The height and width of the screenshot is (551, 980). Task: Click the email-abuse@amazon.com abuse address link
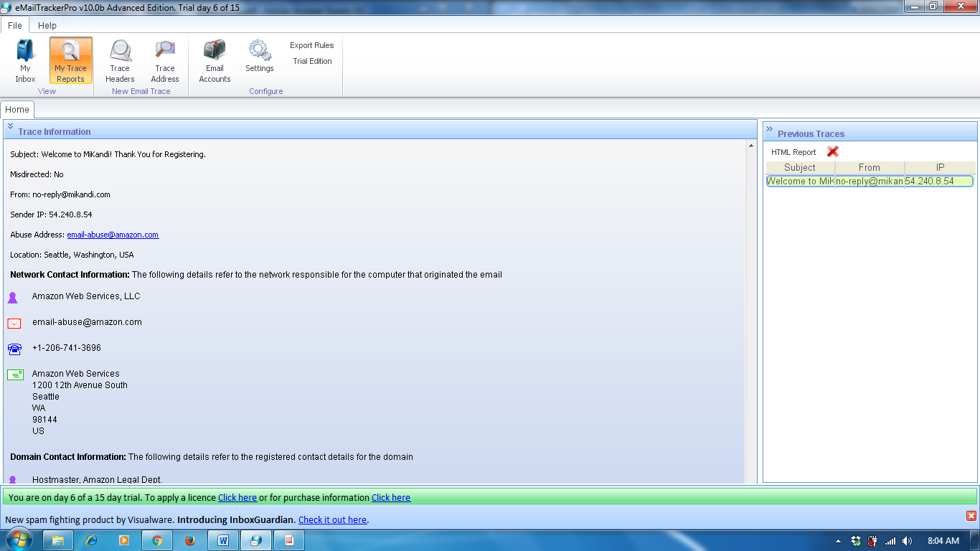tap(113, 234)
